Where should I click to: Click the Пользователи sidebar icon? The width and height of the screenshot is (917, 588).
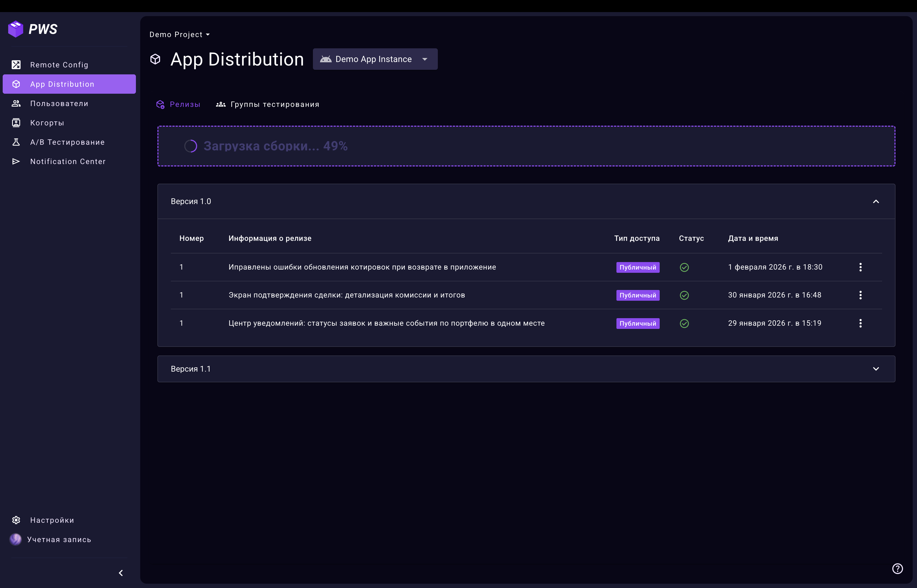(16, 103)
